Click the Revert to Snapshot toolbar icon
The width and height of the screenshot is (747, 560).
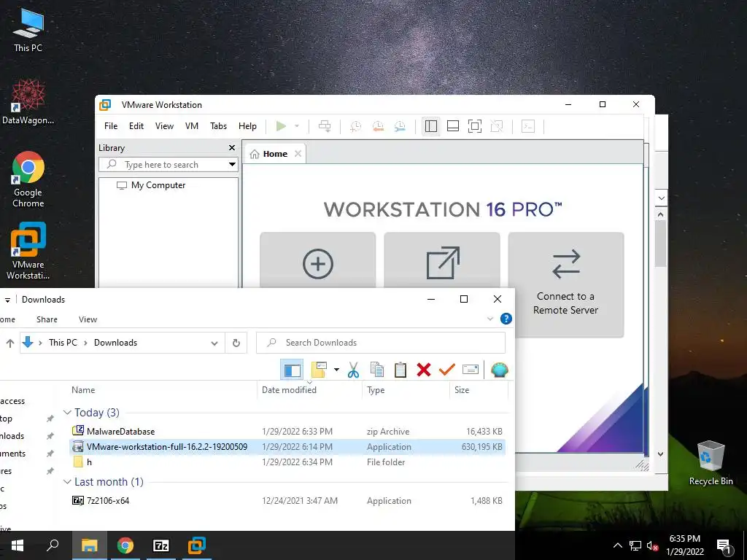pyautogui.click(x=378, y=126)
